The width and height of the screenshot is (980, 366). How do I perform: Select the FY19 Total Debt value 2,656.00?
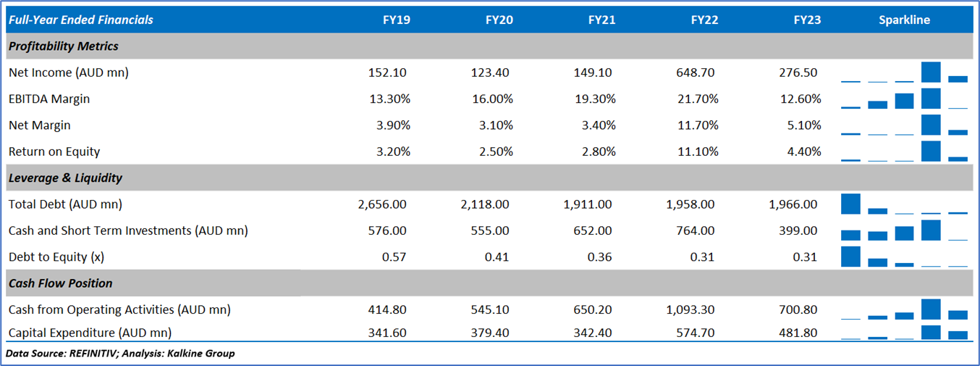pyautogui.click(x=382, y=204)
